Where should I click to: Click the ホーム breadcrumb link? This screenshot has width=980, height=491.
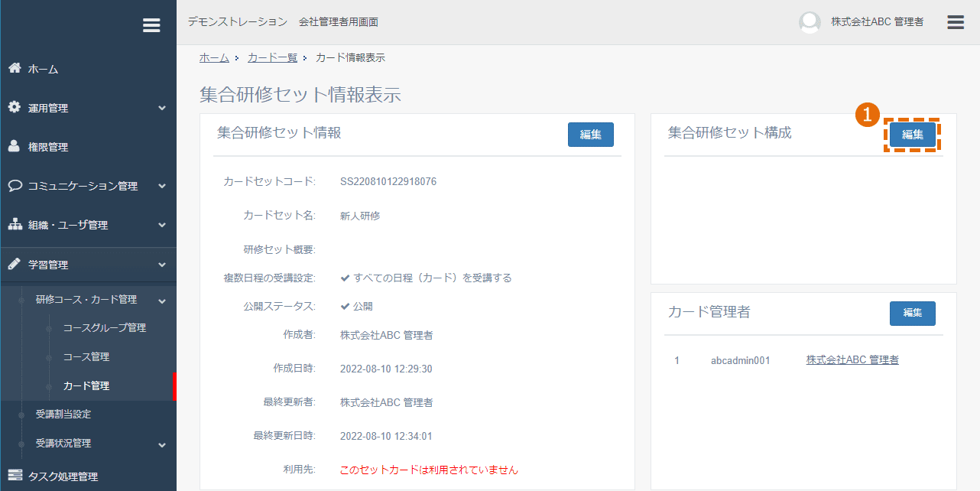point(214,57)
